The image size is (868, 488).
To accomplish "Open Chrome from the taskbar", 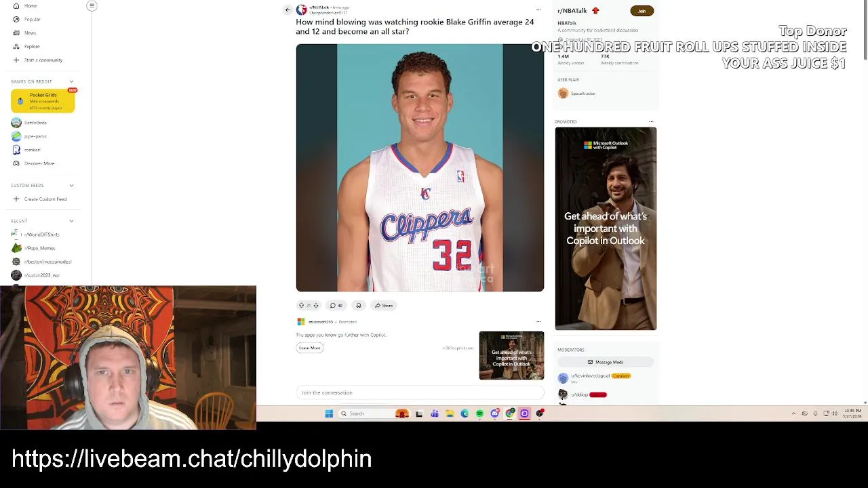I will [510, 413].
